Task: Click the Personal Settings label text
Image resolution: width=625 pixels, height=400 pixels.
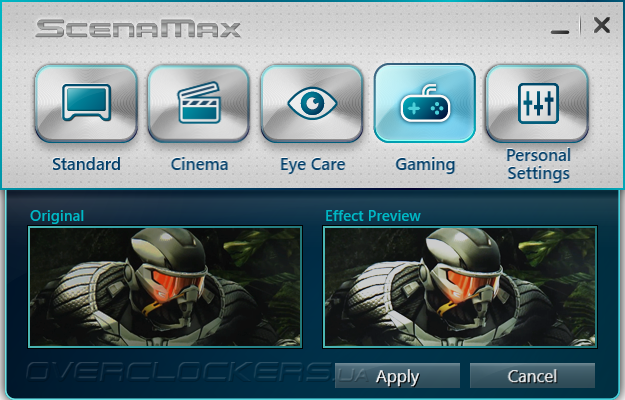Action: (539, 164)
